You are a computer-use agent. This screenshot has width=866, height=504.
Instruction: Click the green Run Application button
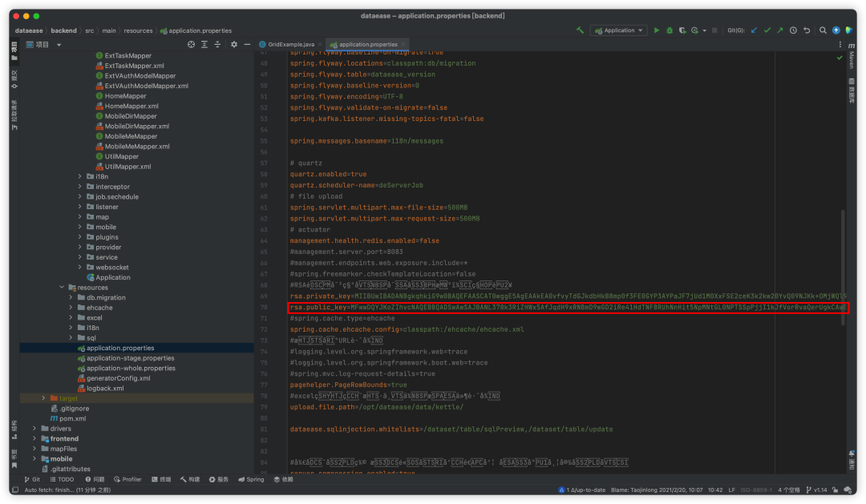(x=657, y=30)
